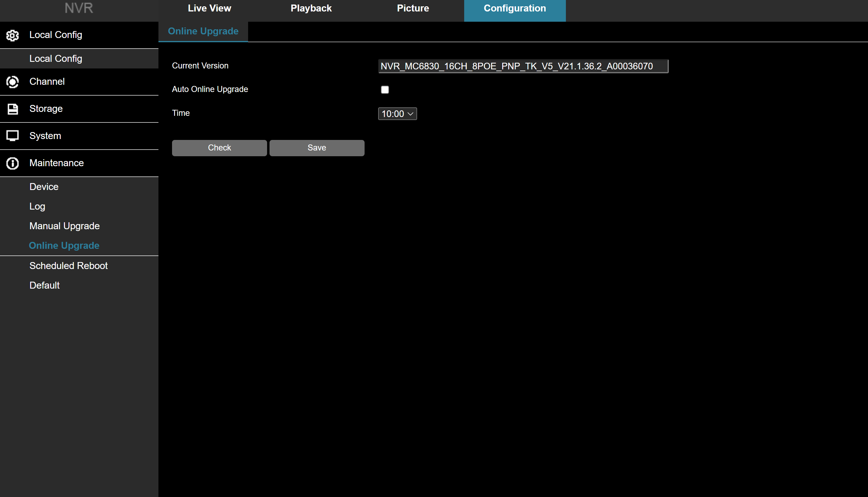Viewport: 868px width, 497px height.
Task: Click the Local Config gear icon
Action: [13, 35]
